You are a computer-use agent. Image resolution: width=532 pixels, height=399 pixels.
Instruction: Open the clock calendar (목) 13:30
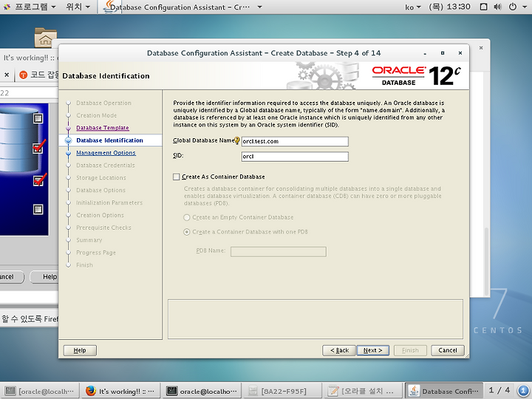(x=449, y=7)
